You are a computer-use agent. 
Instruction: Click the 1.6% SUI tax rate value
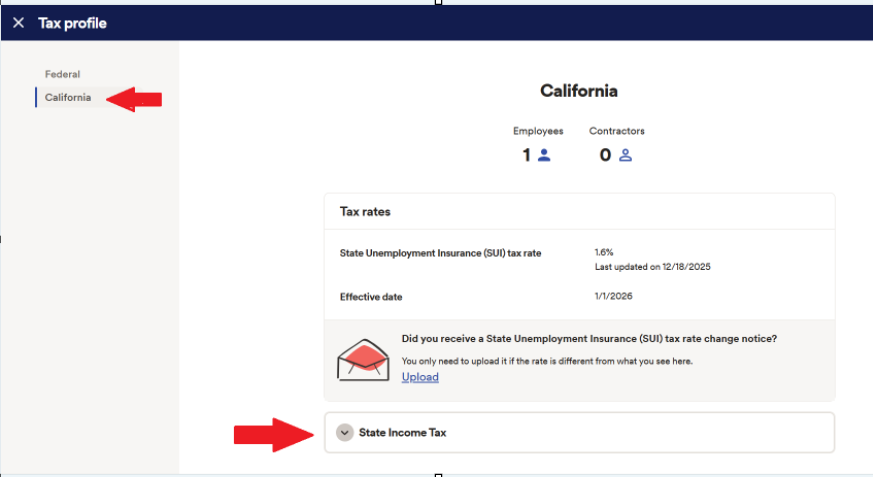pos(604,253)
